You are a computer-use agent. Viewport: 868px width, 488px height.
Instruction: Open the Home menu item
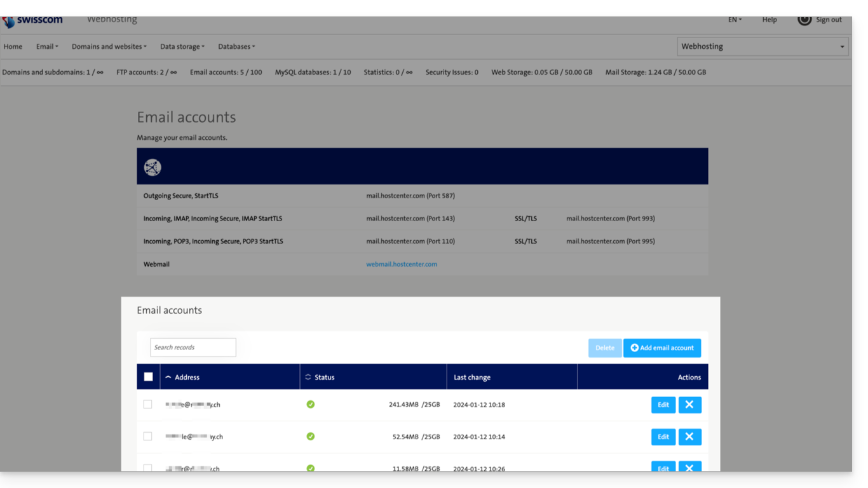13,46
